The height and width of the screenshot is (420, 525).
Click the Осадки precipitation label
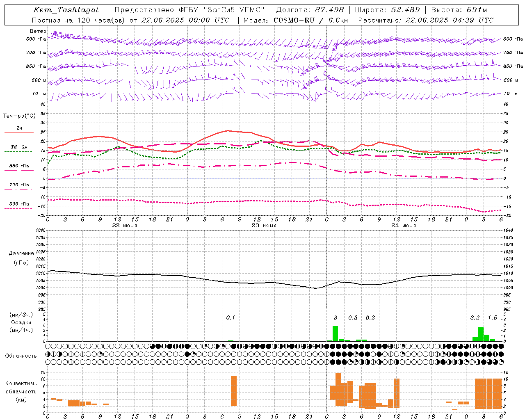click(x=21, y=322)
